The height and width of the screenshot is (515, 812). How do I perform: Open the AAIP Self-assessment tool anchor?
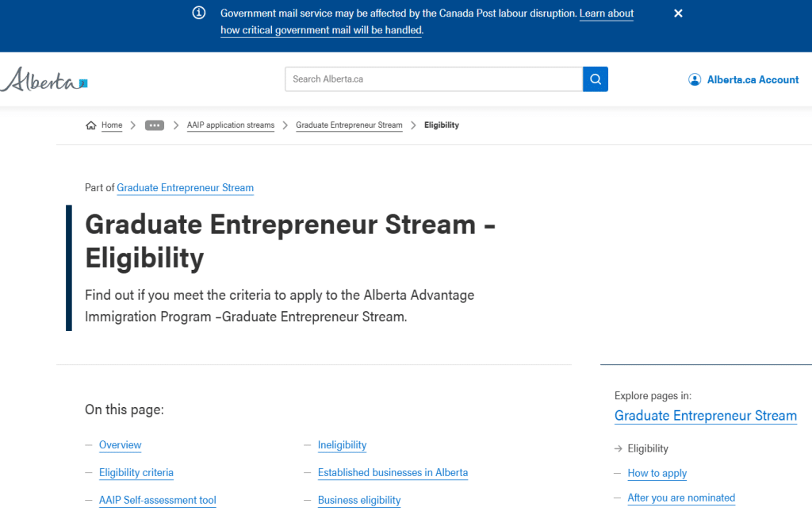[x=157, y=501]
